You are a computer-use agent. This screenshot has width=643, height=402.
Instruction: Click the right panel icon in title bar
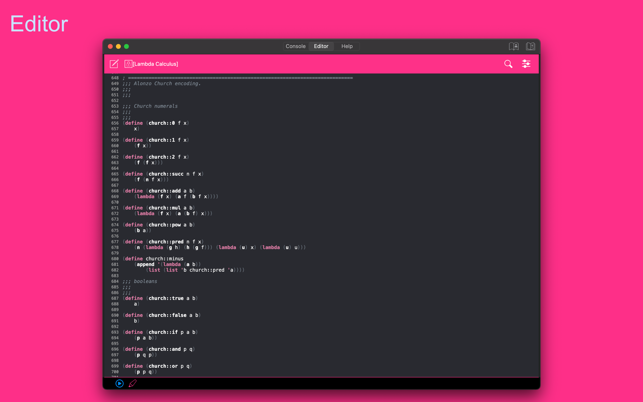[x=530, y=46]
